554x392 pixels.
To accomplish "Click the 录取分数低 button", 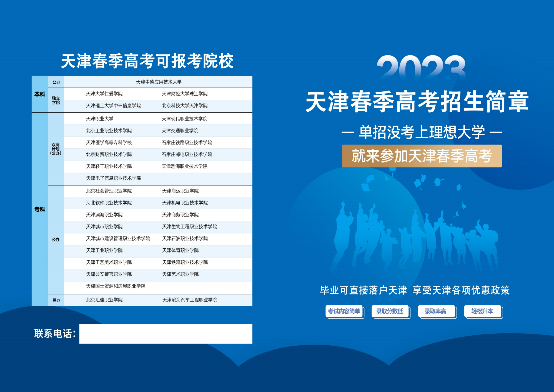I will point(390,311).
